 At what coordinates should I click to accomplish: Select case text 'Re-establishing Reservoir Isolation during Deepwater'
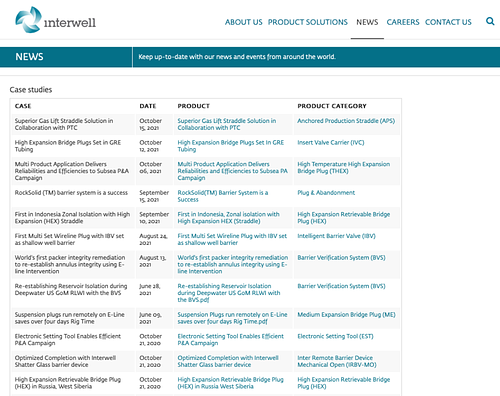point(71,289)
